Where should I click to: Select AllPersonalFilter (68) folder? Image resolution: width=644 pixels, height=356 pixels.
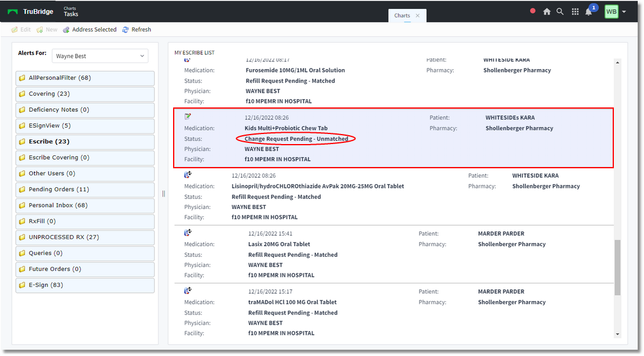pyautogui.click(x=85, y=78)
